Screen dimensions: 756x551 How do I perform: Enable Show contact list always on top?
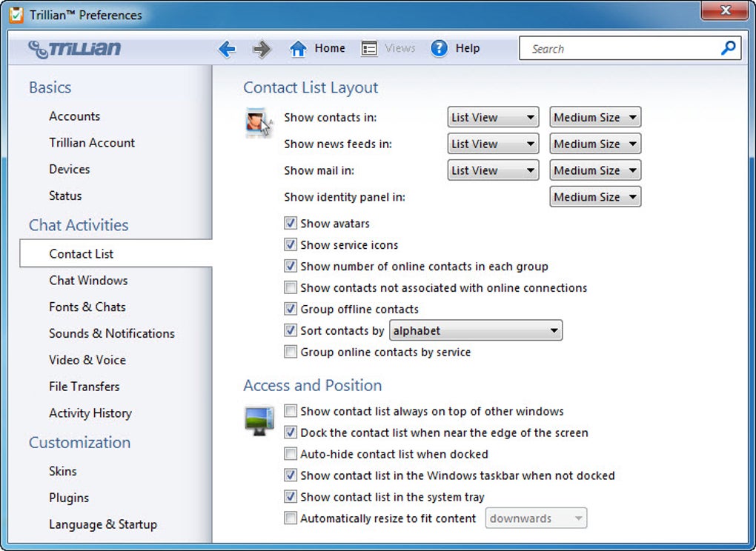pyautogui.click(x=291, y=411)
